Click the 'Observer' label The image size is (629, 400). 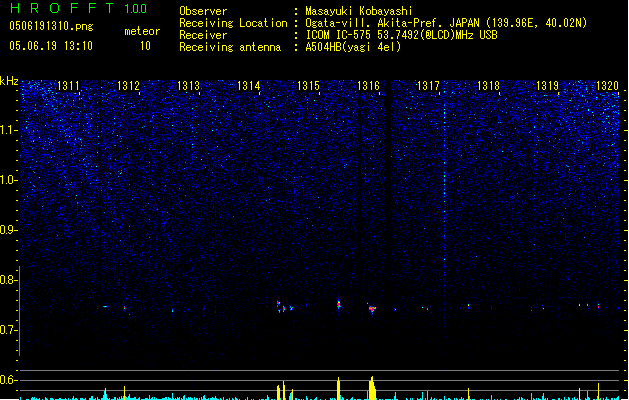(x=203, y=11)
